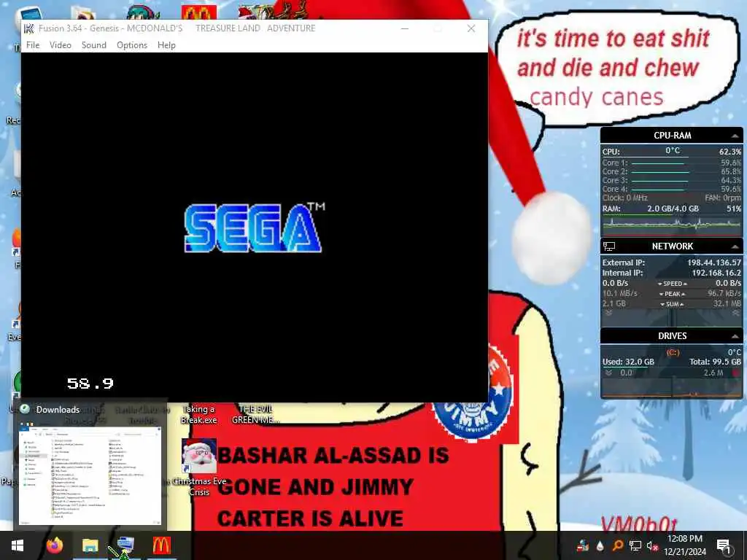Screen dimensions: 747x560
Task: Open the Sound menu in Fusion
Action: 94,45
